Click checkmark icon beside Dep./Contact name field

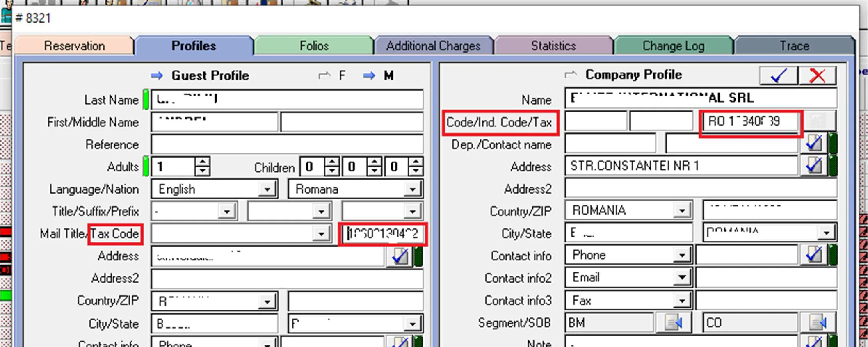click(x=814, y=143)
